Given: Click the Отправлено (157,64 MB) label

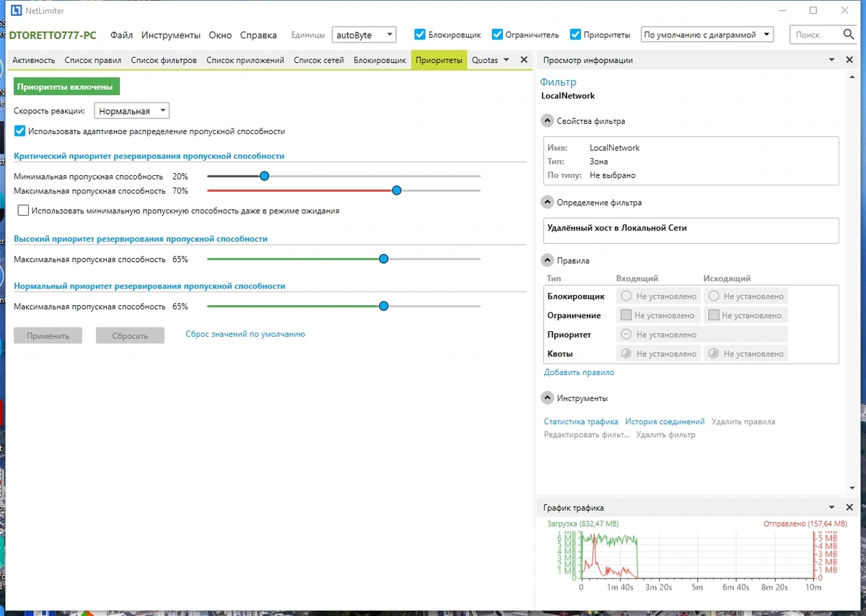Looking at the screenshot, I should [805, 524].
